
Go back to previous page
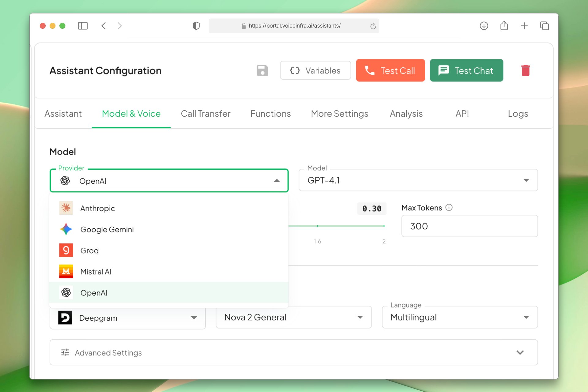coord(104,26)
